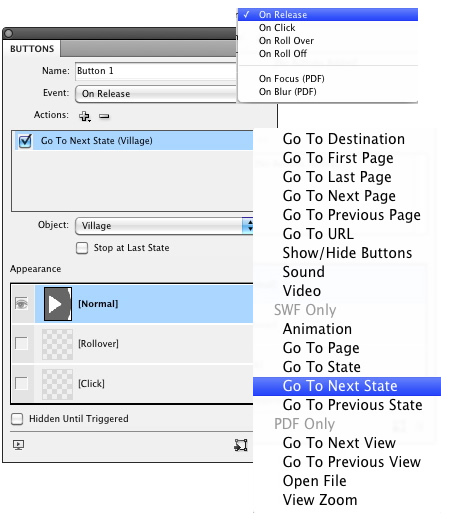Click Convert Button to Object icon

click(x=241, y=445)
